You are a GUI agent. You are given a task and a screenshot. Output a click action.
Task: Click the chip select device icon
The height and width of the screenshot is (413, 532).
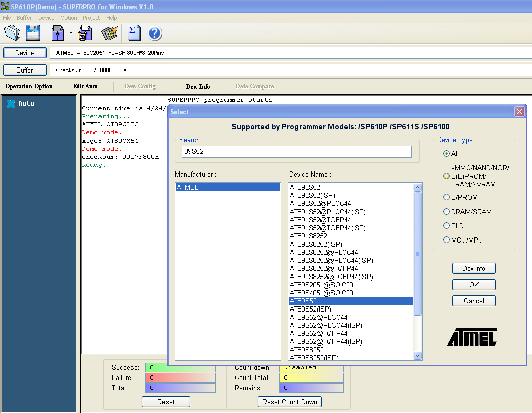109,33
